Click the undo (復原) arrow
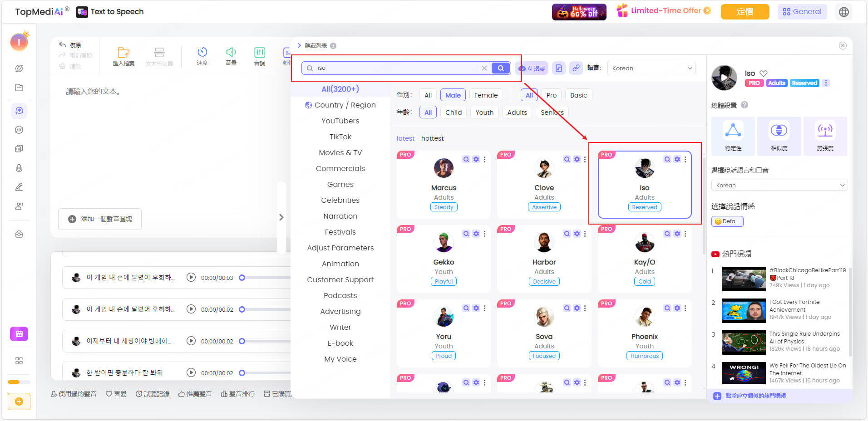This screenshot has height=421, width=868. (63, 44)
